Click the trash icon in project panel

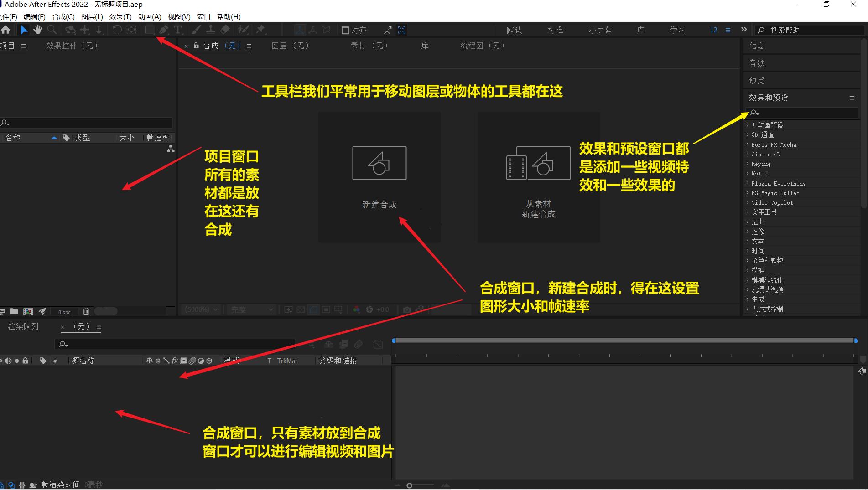86,311
